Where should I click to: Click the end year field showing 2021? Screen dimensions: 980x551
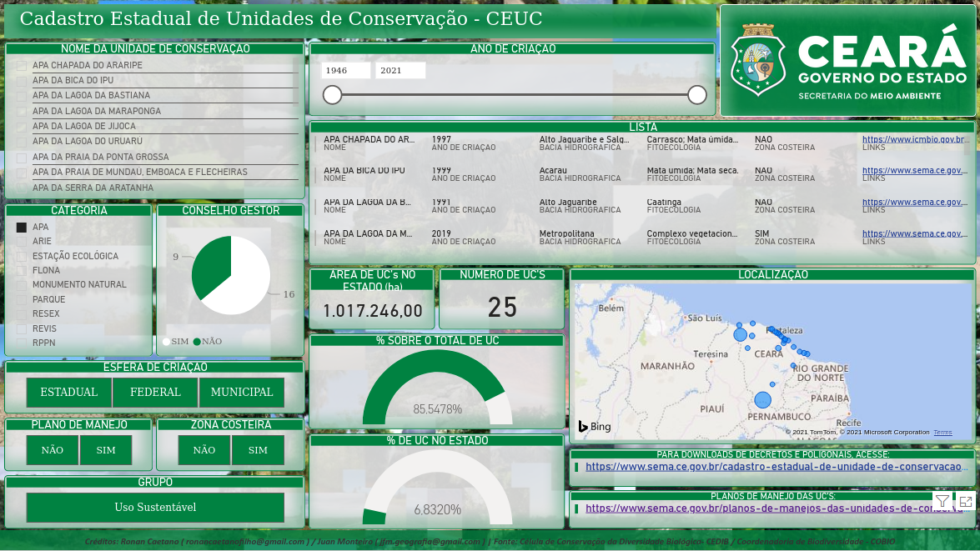[x=400, y=71]
